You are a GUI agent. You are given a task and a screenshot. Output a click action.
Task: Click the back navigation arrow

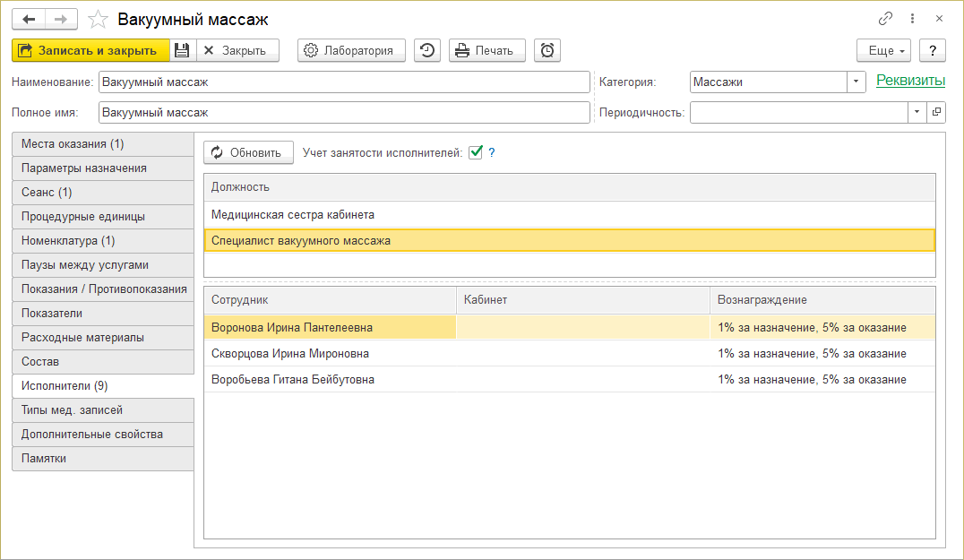29,19
